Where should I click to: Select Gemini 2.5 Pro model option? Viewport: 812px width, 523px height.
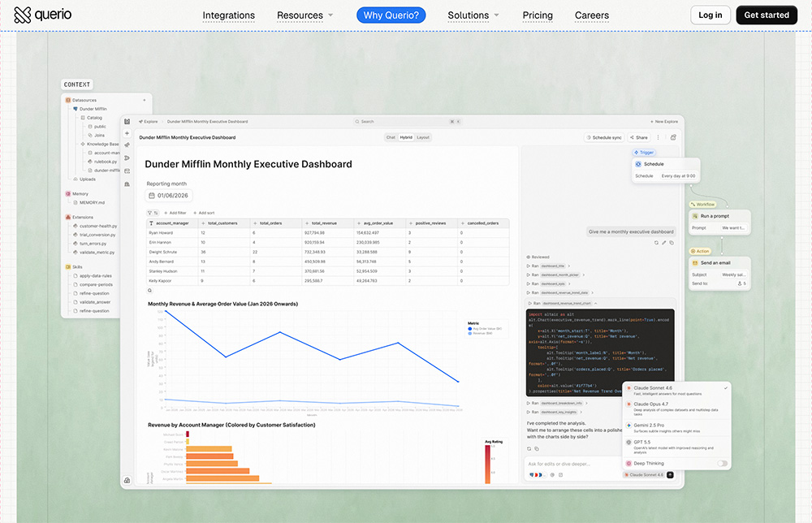click(x=676, y=428)
